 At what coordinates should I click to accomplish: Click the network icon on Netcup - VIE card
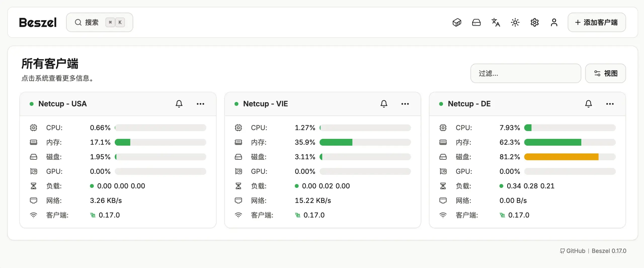coord(238,200)
